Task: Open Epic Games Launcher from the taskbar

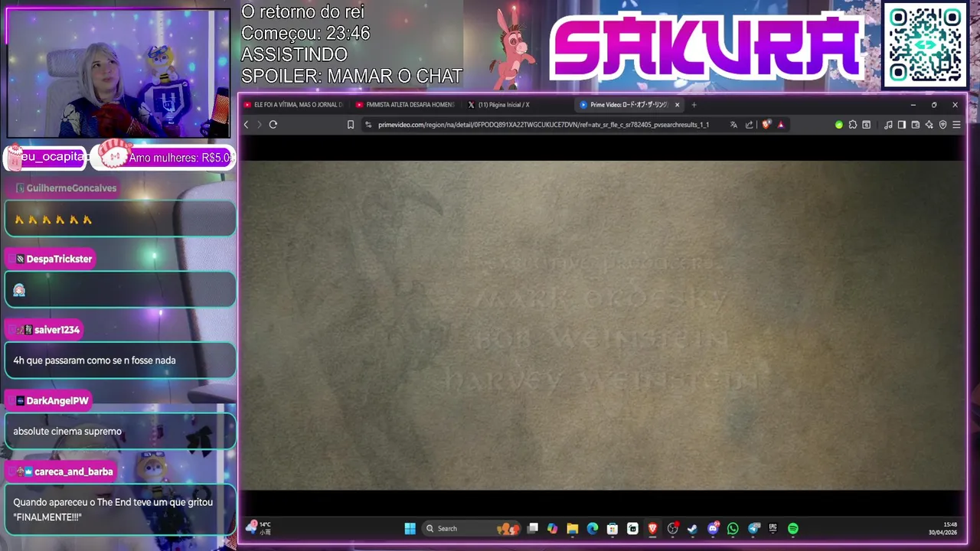Action: 773,529
